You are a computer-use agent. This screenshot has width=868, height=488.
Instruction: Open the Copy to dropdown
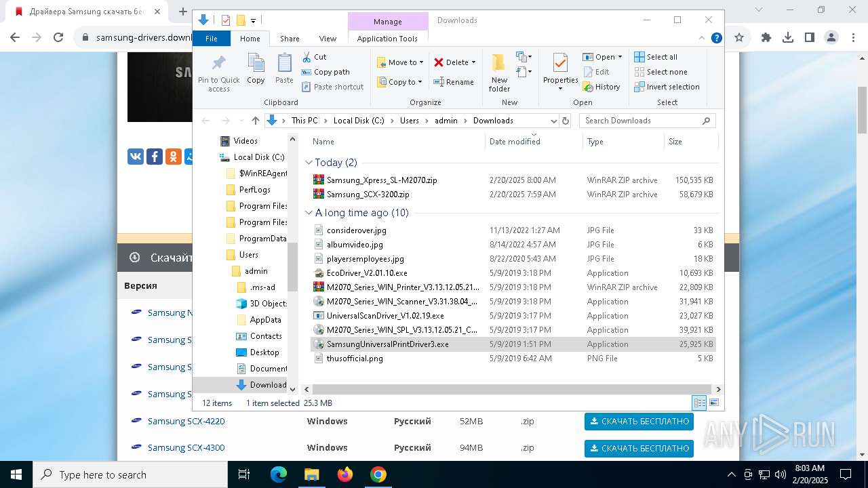click(x=399, y=82)
